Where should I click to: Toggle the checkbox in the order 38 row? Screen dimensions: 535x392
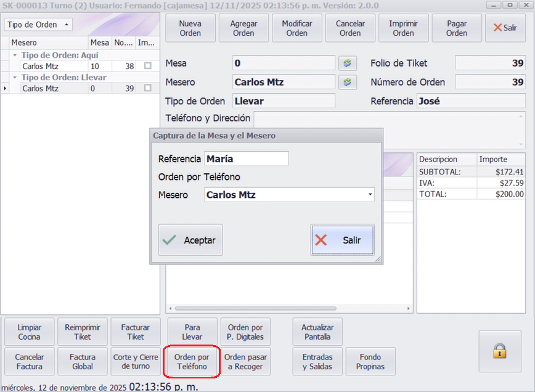(147, 66)
